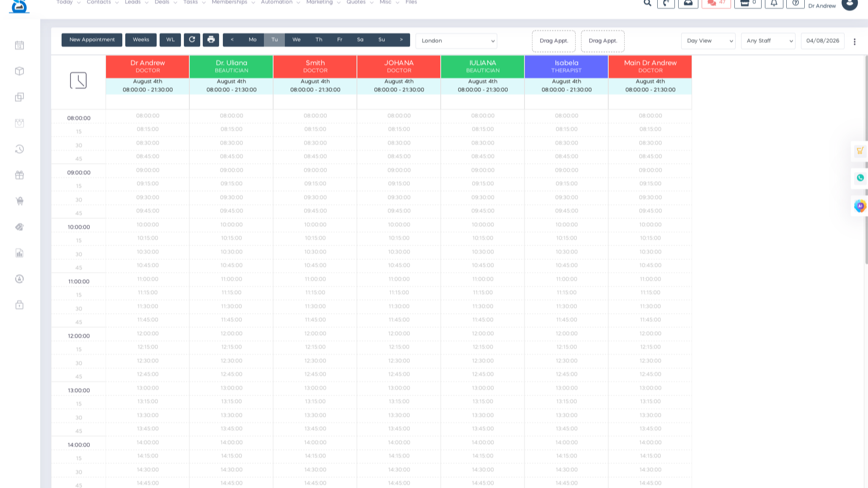Image resolution: width=868 pixels, height=488 pixels.
Task: Open the Quotes menu
Action: click(x=360, y=3)
